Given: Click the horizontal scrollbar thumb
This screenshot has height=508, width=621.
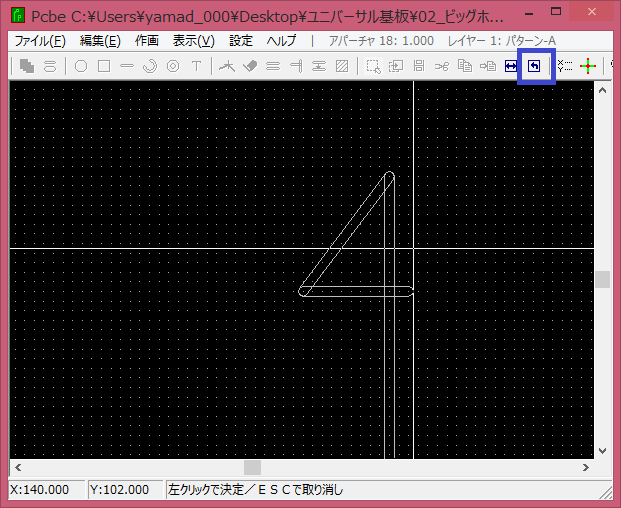Looking at the screenshot, I should pos(253,467).
